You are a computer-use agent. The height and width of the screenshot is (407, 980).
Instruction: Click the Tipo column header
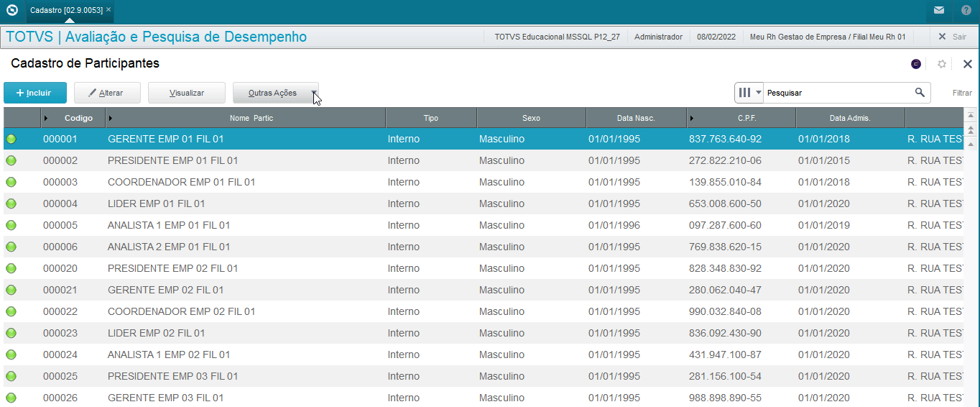431,118
